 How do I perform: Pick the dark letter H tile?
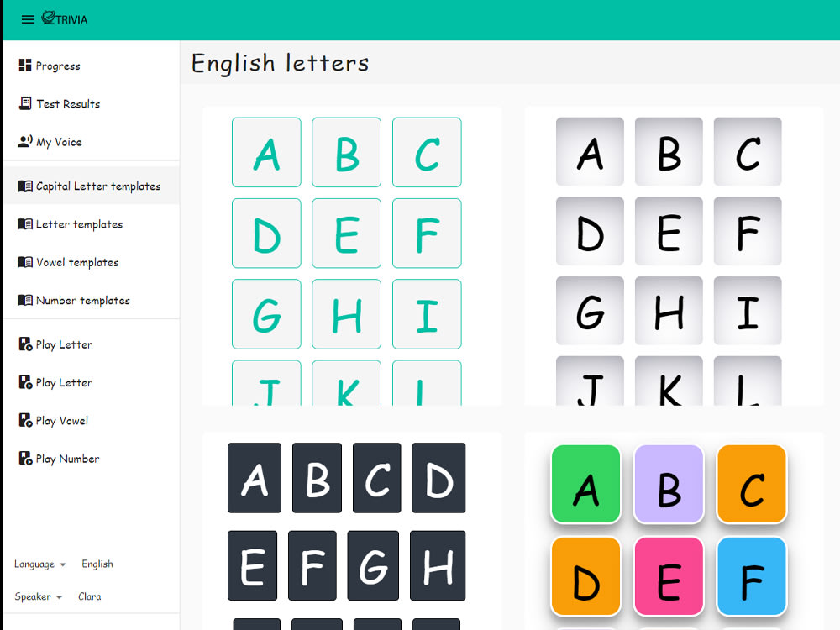(438, 565)
